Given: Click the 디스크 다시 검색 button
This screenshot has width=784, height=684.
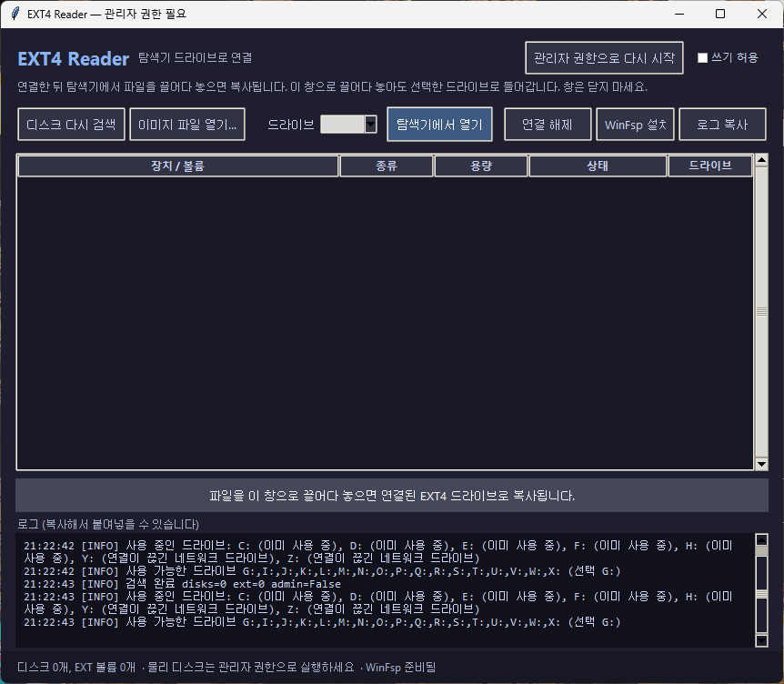Looking at the screenshot, I should pyautogui.click(x=71, y=125).
